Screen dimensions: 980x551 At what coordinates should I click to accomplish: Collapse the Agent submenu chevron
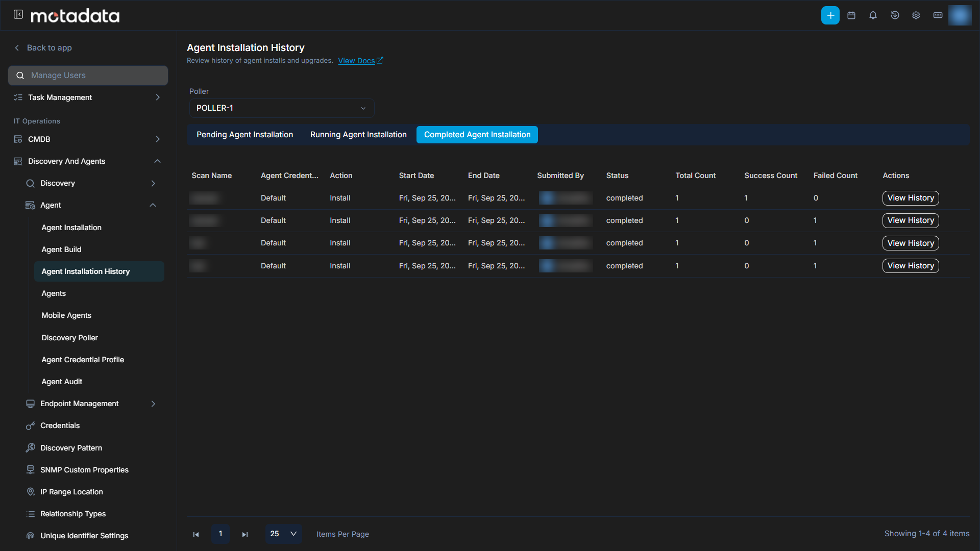[x=153, y=205]
